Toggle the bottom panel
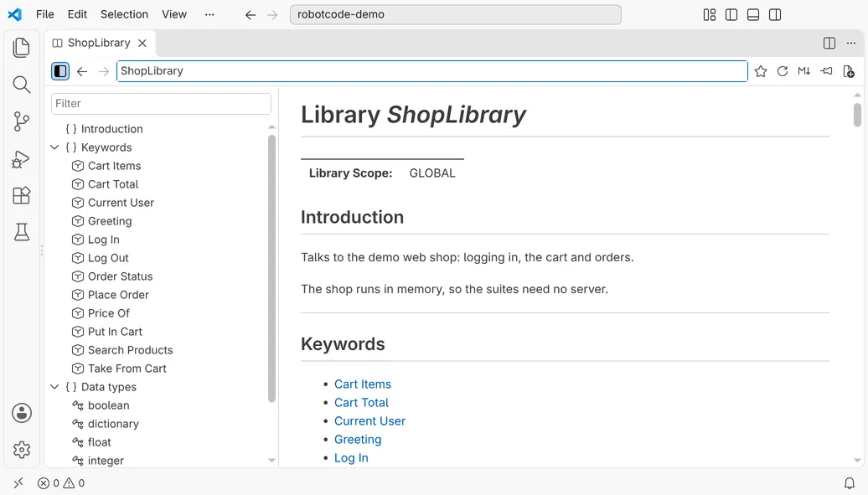This screenshot has width=868, height=495. [x=753, y=15]
